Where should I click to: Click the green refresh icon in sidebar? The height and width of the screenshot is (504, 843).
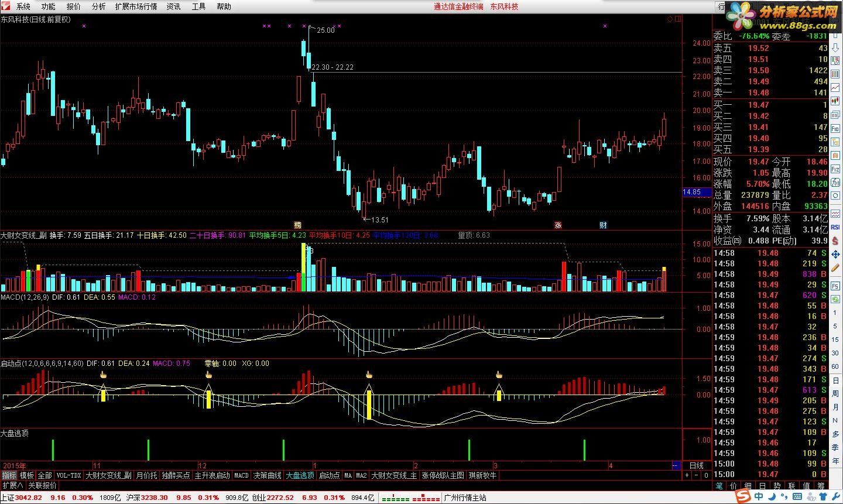click(x=835, y=299)
